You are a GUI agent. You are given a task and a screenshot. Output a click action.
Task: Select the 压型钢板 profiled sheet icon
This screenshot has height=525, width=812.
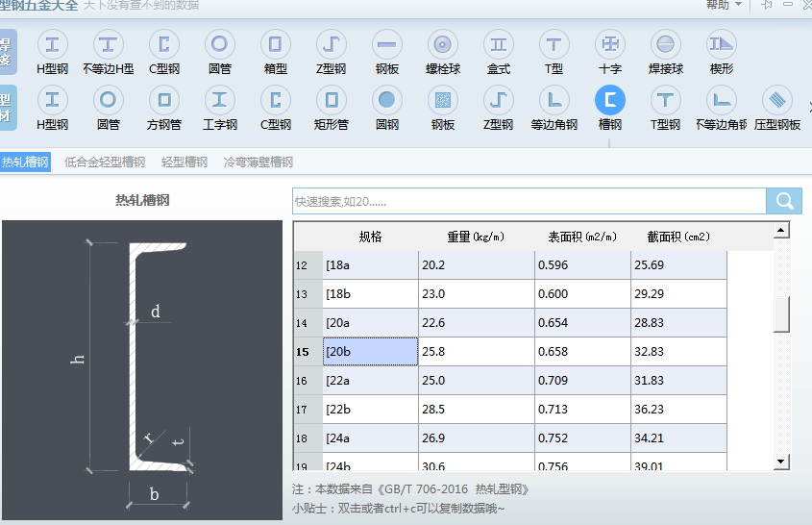tap(777, 100)
